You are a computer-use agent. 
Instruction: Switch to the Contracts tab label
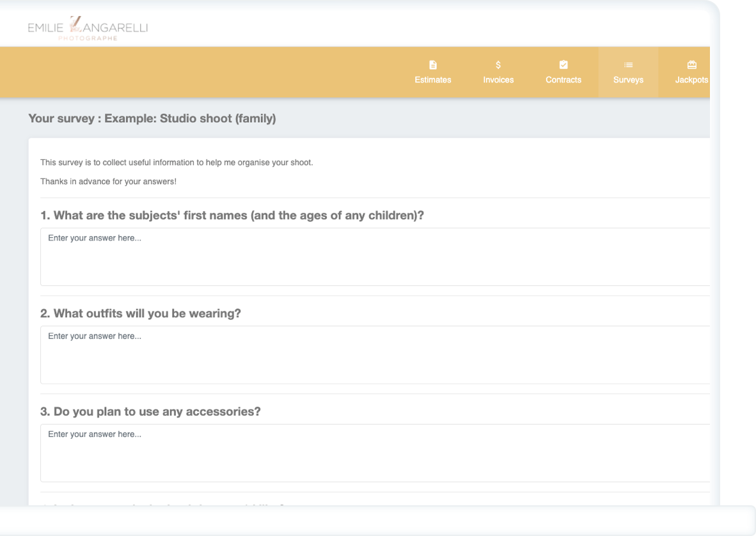point(563,80)
